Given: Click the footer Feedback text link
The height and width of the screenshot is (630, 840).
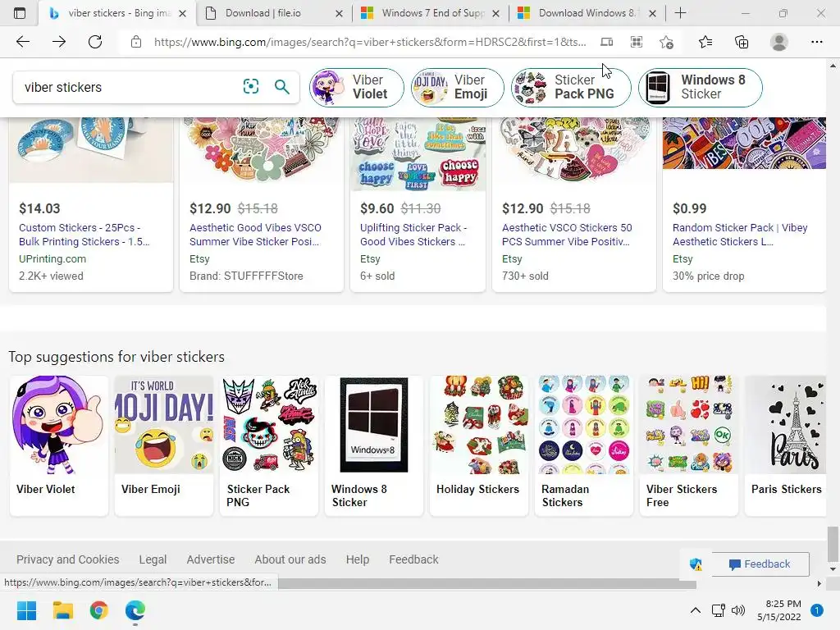Looking at the screenshot, I should (413, 559).
